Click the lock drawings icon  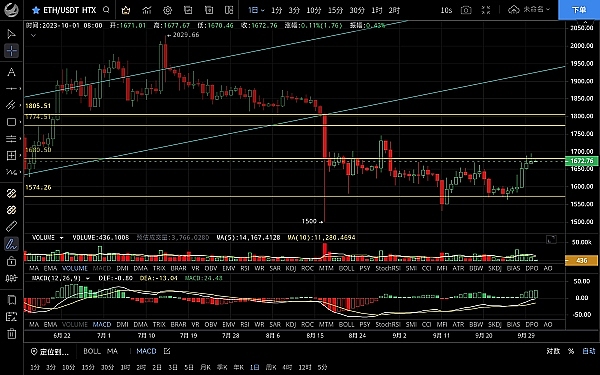click(x=11, y=262)
